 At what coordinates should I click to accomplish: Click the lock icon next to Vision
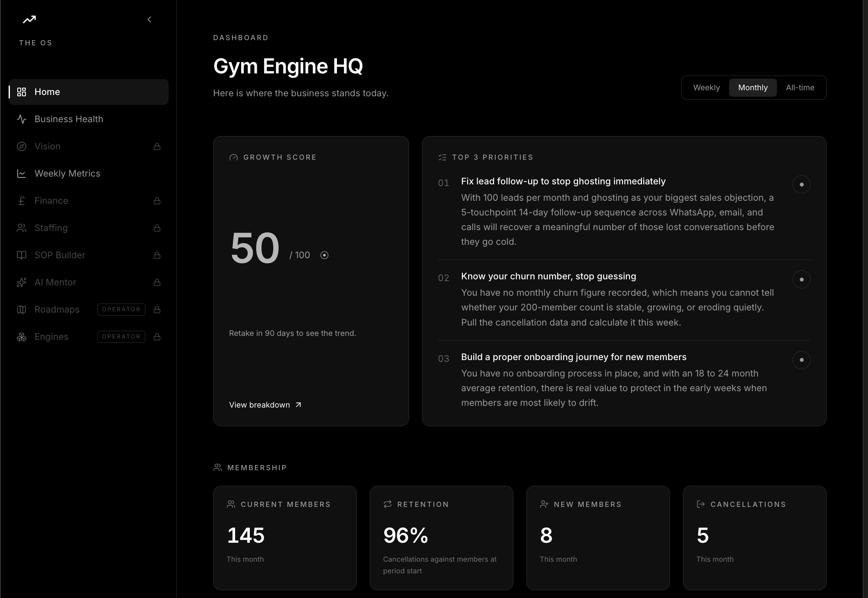pos(157,146)
